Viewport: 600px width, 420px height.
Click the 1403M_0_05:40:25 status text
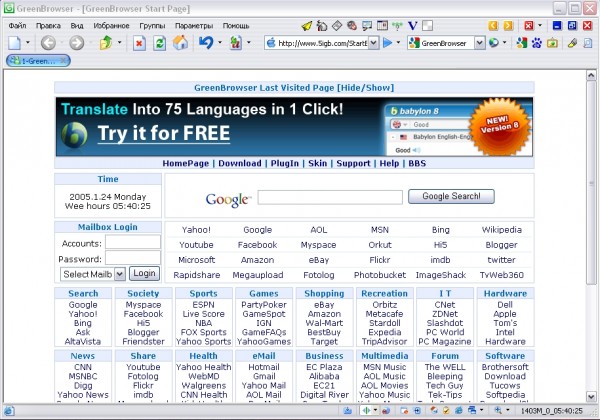pyautogui.click(x=552, y=411)
